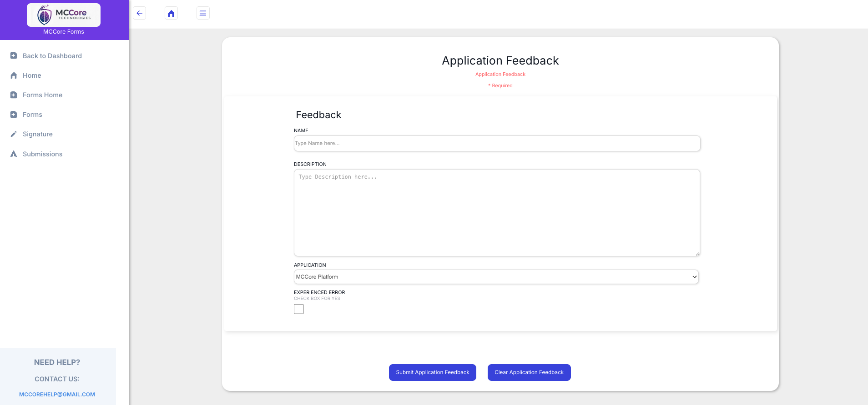Open the Application dropdown
The width and height of the screenshot is (868, 405).
[x=496, y=277]
